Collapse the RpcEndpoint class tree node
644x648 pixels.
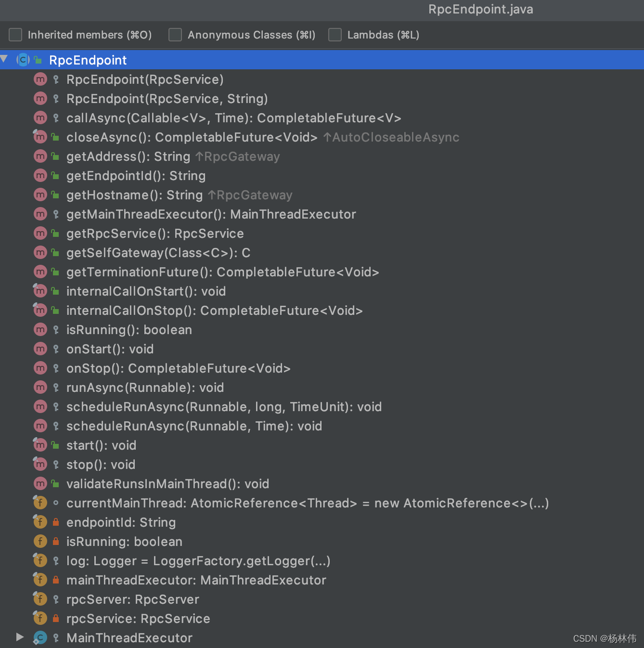point(5,59)
